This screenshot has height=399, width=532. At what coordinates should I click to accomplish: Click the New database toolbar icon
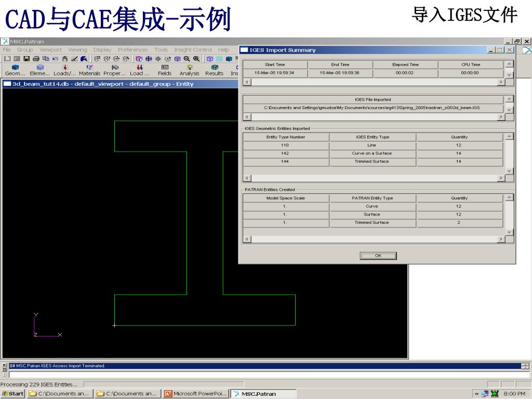point(7,59)
